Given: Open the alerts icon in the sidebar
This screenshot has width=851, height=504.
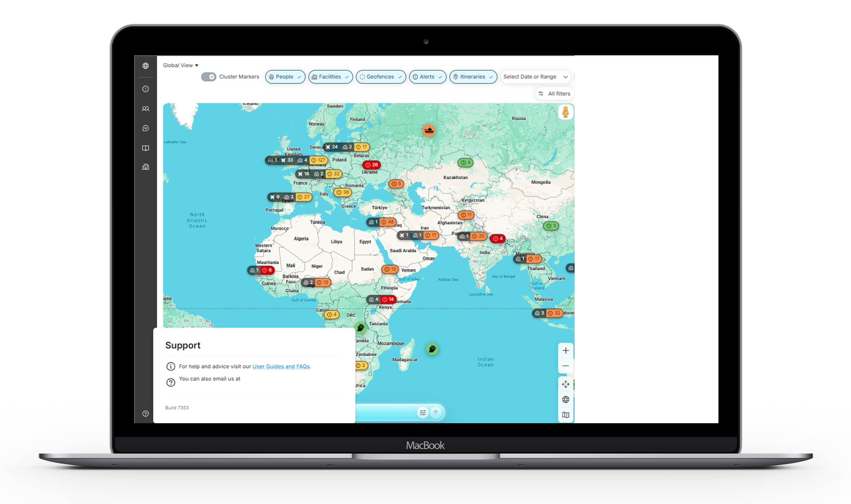Looking at the screenshot, I should [145, 89].
